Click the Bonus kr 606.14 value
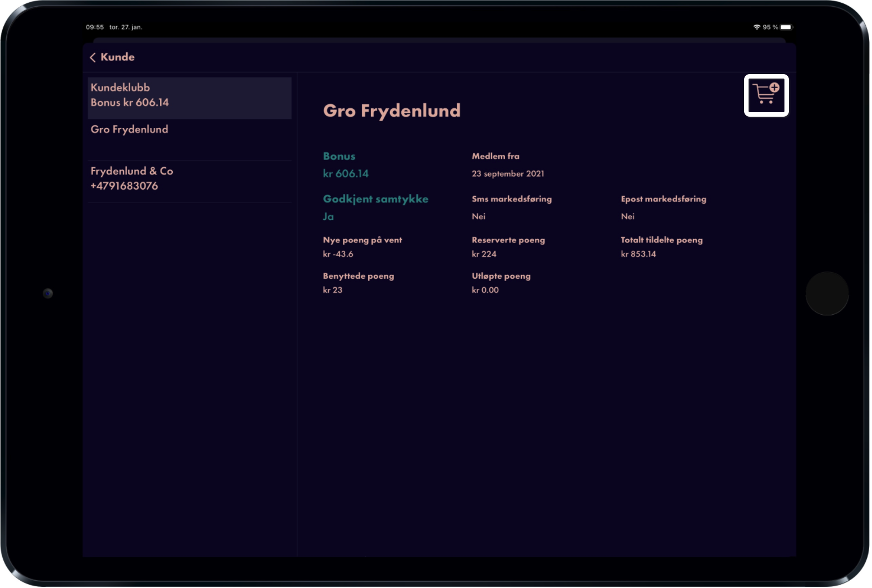 (346, 174)
